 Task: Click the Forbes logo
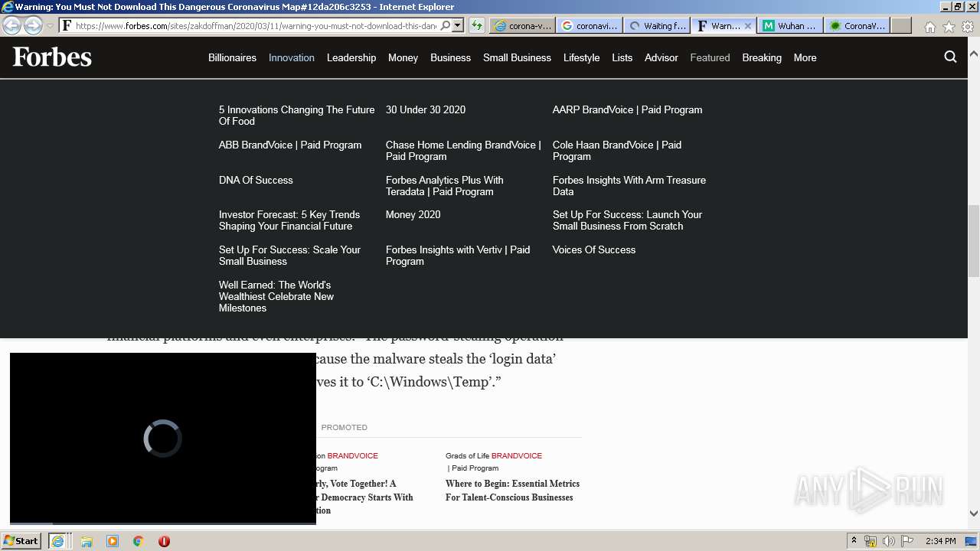pyautogui.click(x=52, y=57)
